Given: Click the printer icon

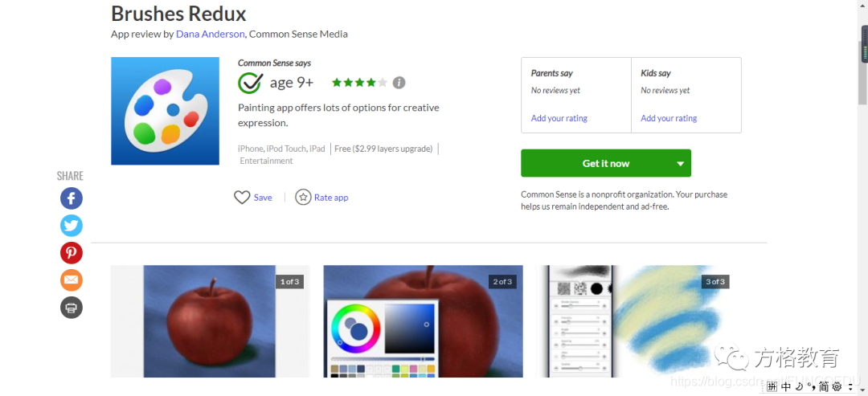Looking at the screenshot, I should click(72, 308).
